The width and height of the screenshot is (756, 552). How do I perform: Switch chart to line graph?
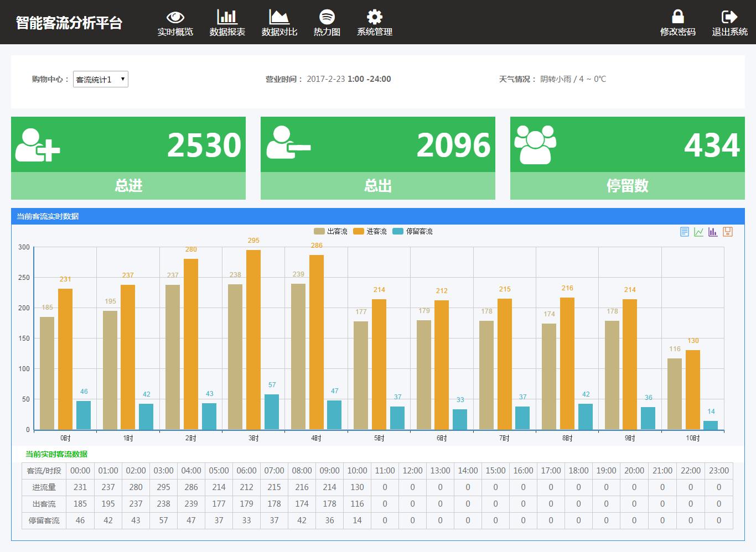pos(699,232)
